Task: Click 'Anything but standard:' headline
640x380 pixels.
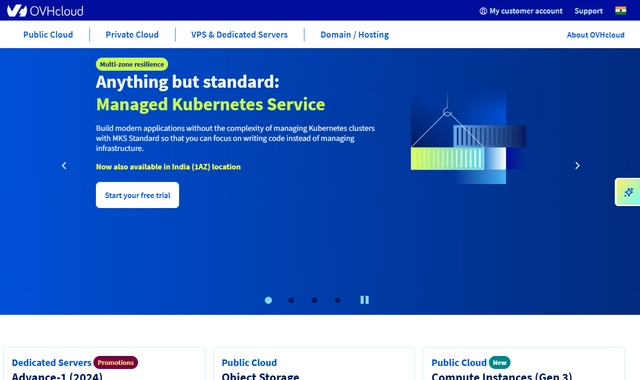Action: pyautogui.click(x=188, y=82)
